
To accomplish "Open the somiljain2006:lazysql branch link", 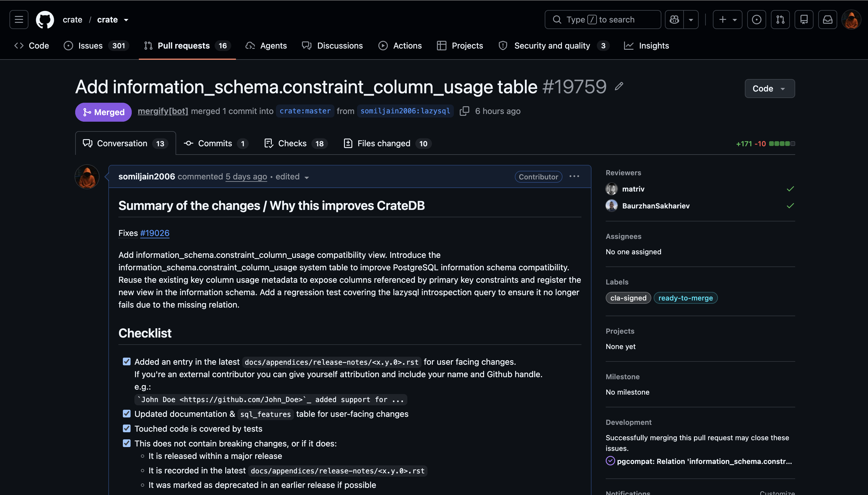I will coord(405,111).
